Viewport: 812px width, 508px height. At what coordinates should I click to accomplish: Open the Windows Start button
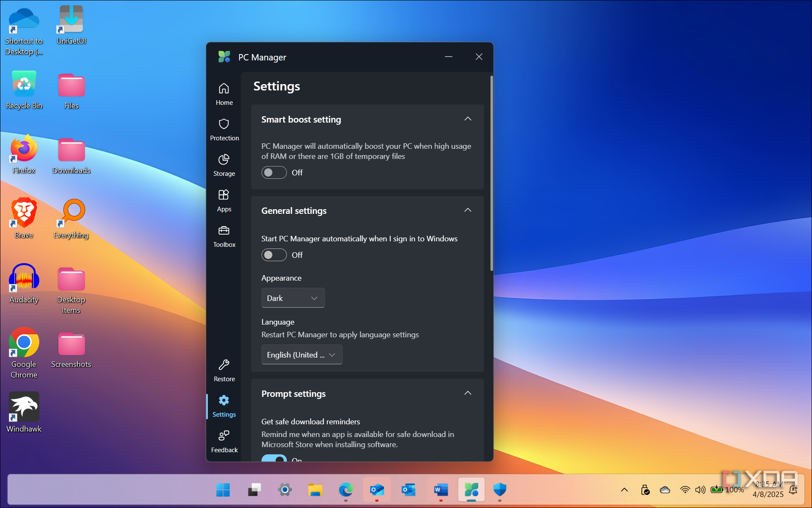coord(223,490)
